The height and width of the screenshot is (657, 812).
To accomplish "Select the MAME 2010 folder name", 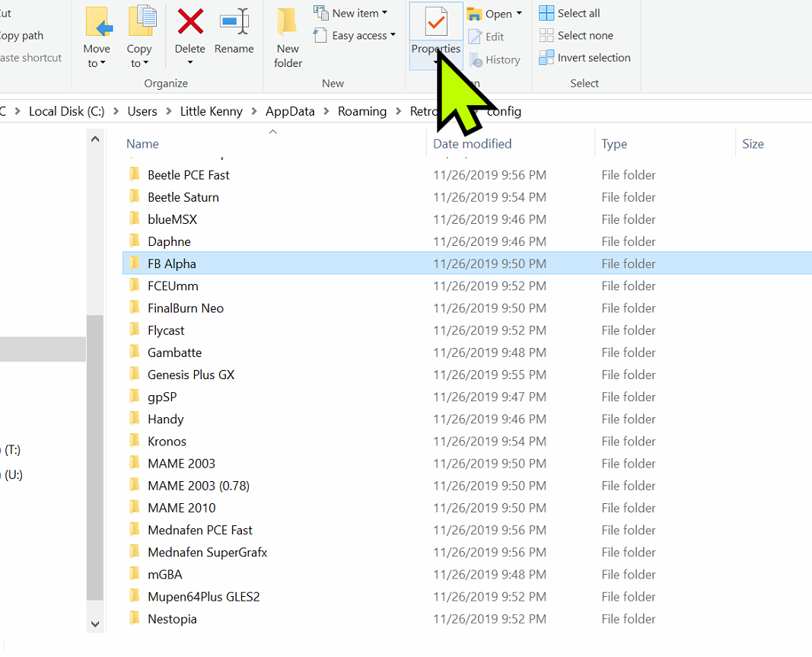I will coord(181,508).
